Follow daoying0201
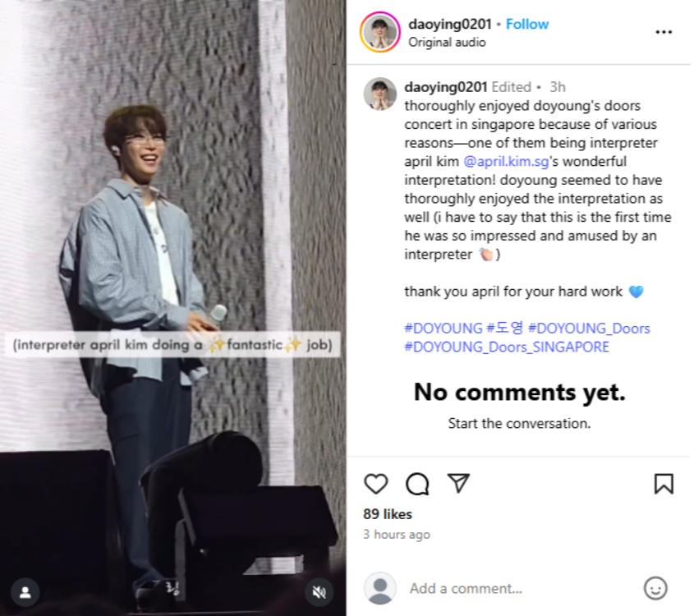Viewport: 694px width, 616px height. click(x=527, y=24)
